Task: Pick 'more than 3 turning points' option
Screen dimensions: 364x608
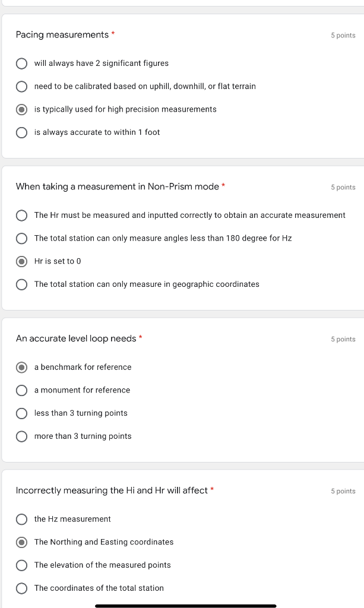Action: point(21,436)
